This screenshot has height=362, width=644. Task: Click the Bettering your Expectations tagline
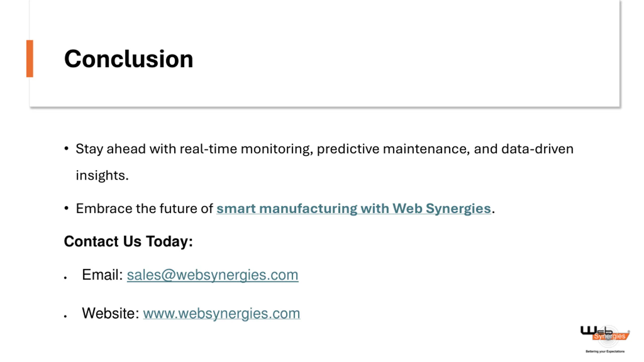pyautogui.click(x=605, y=351)
